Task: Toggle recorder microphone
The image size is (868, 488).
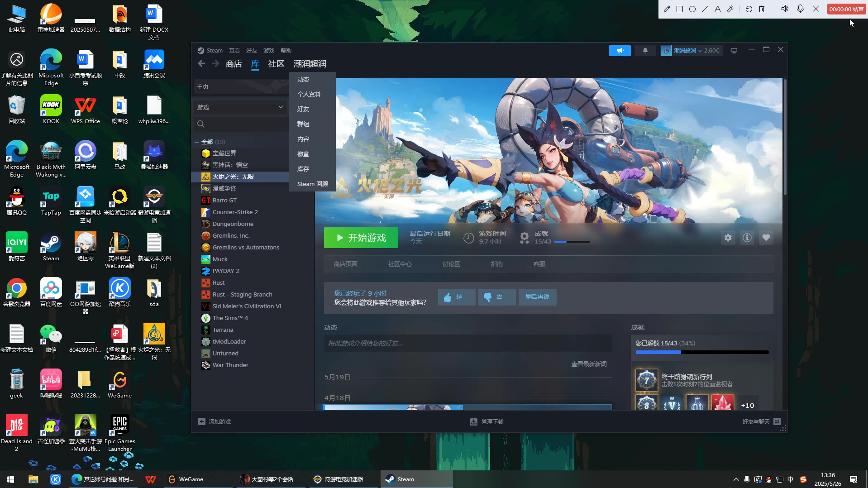Action: coord(800,9)
